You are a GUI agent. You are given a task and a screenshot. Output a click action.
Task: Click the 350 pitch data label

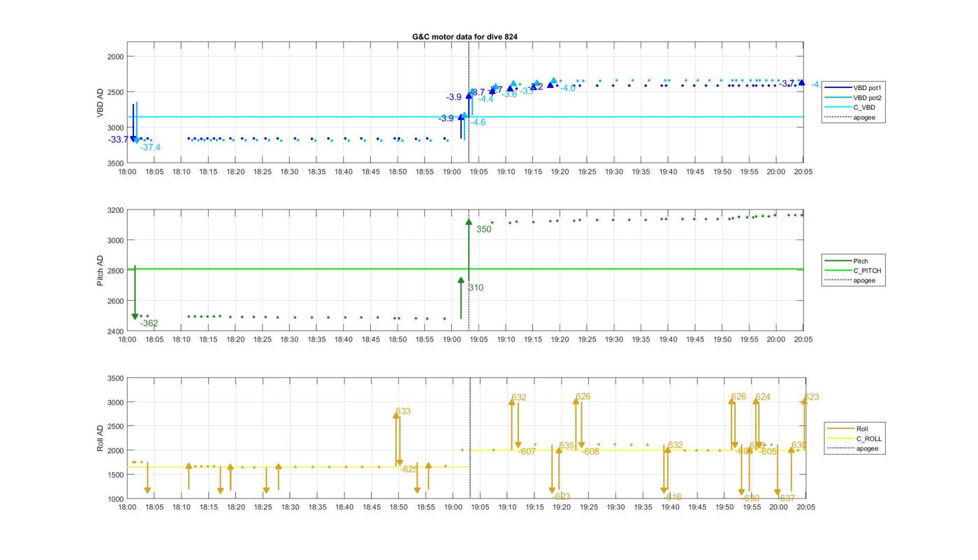click(483, 229)
